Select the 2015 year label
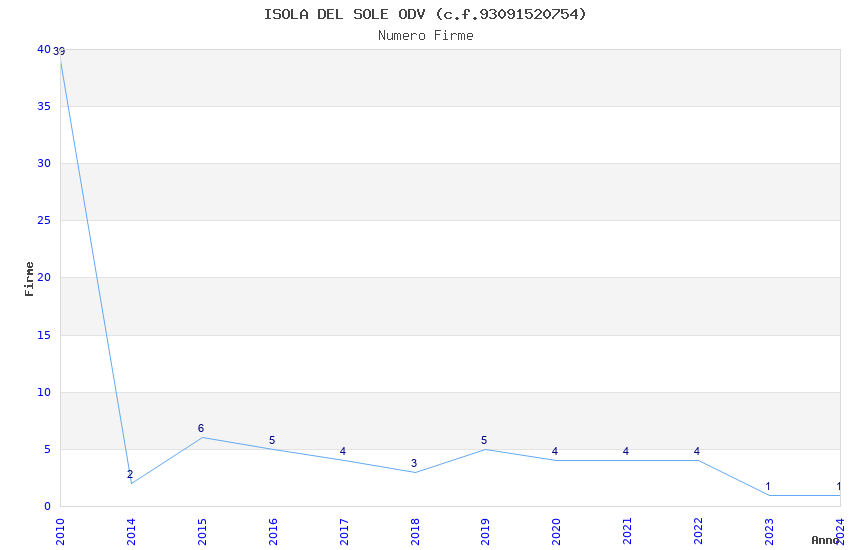 (202, 532)
